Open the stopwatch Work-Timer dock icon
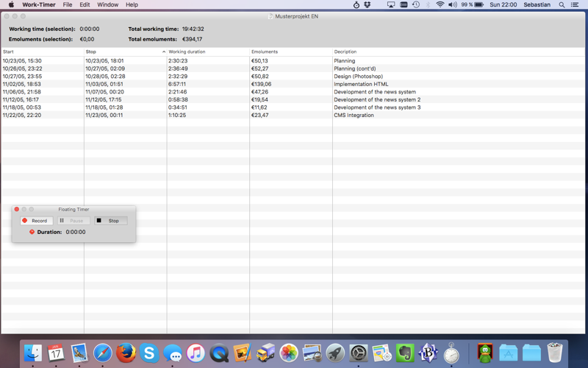The width and height of the screenshot is (588, 368). 451,353
